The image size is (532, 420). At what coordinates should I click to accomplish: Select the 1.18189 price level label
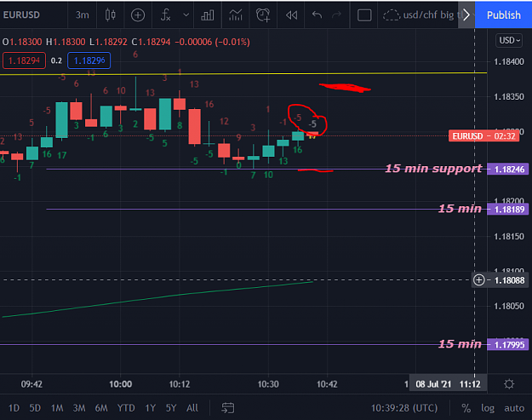tap(507, 210)
